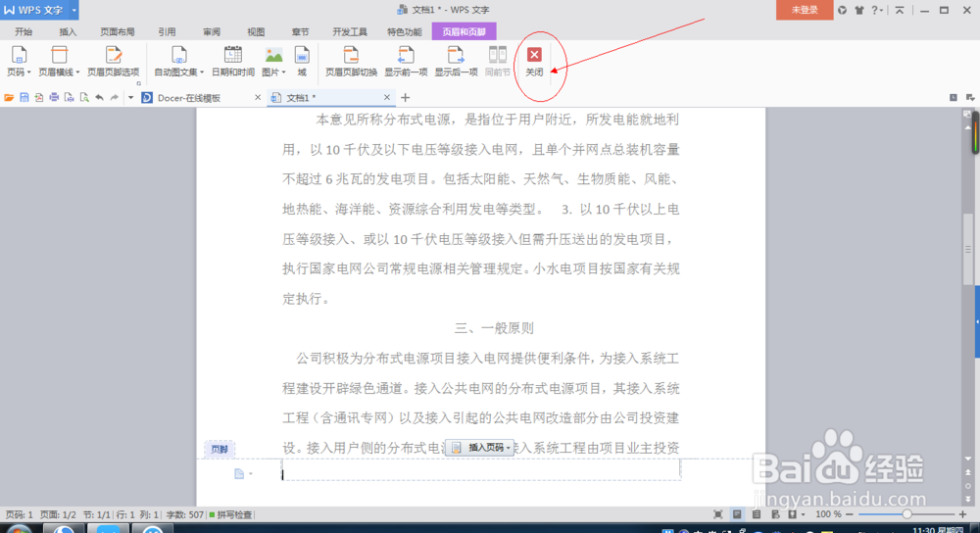Click the 页码 page number icon
This screenshot has height=533, width=980.
[19, 55]
